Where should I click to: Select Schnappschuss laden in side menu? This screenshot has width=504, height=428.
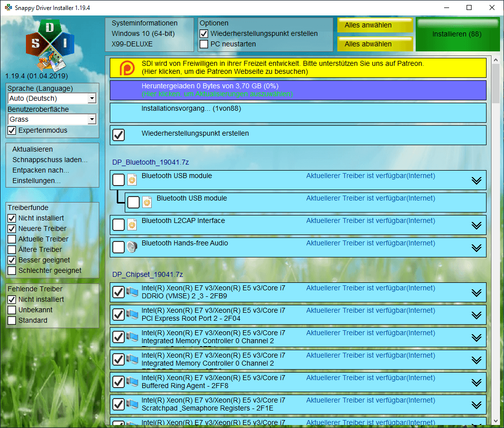pos(50,160)
